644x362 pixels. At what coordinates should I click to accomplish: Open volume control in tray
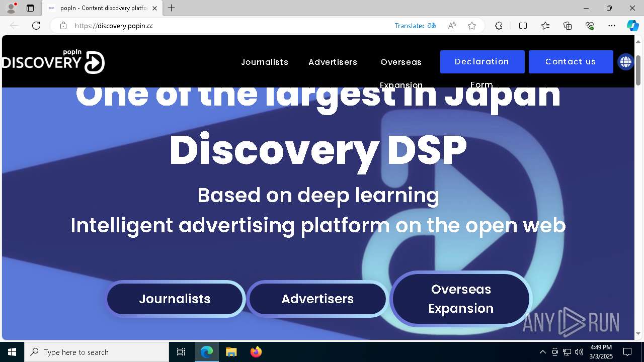[579, 352]
